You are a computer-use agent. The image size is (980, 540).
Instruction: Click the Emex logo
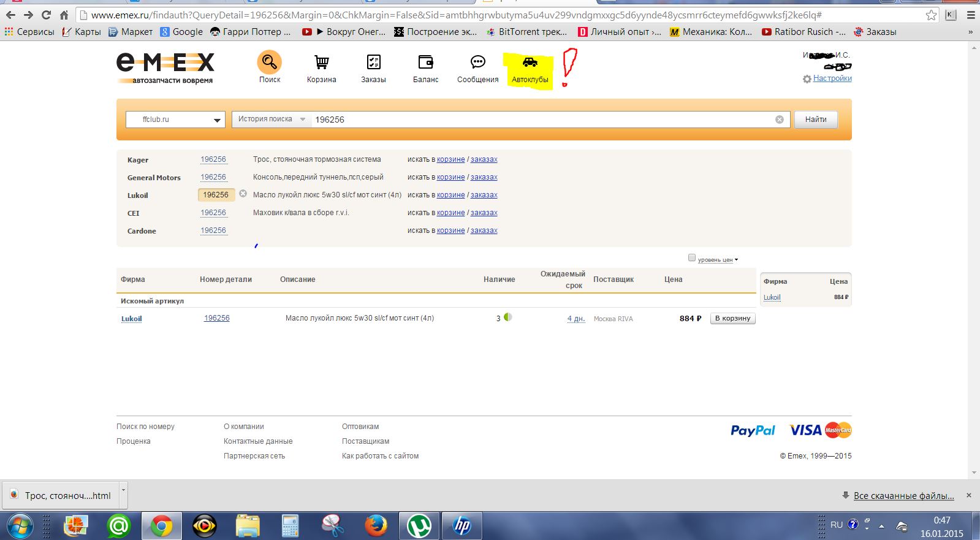[165, 68]
